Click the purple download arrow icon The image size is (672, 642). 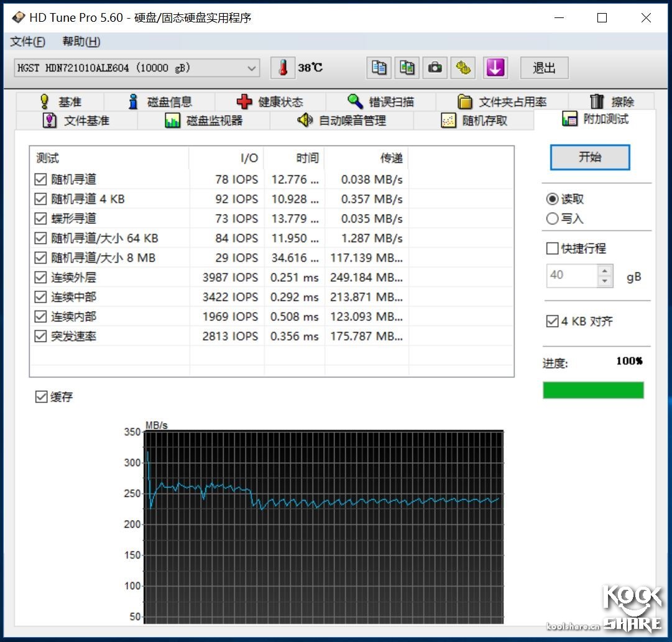click(495, 68)
